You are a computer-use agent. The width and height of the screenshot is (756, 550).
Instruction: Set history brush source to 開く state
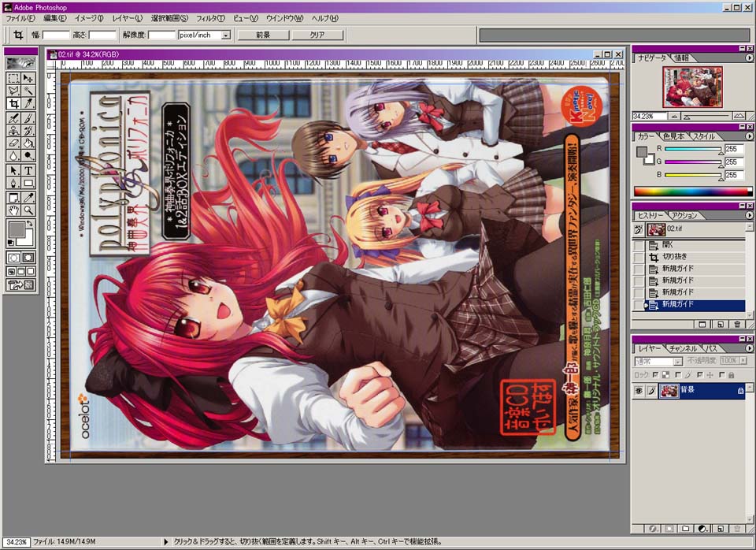coord(639,245)
